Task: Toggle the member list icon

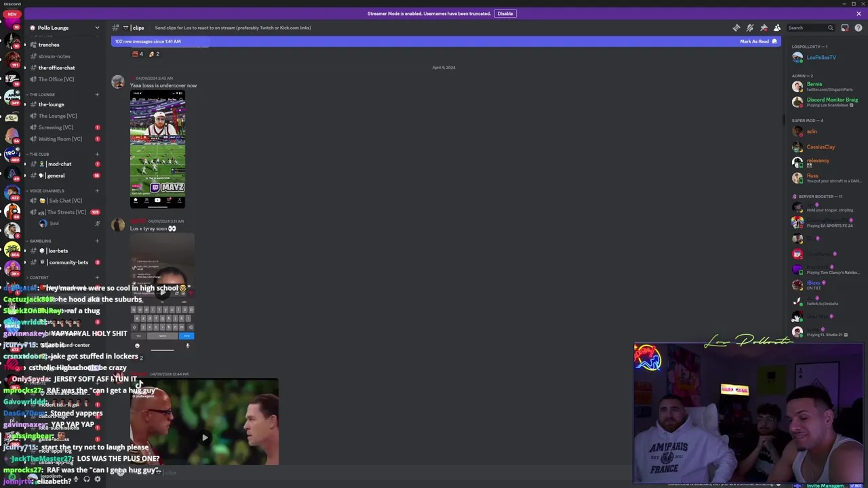Action: (777, 28)
